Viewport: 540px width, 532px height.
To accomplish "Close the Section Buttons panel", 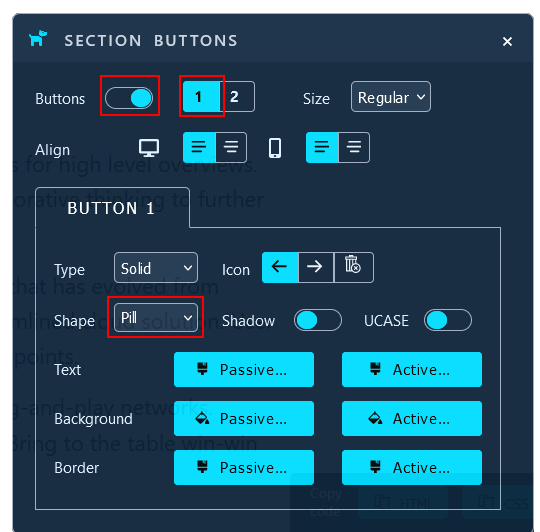I will [507, 41].
